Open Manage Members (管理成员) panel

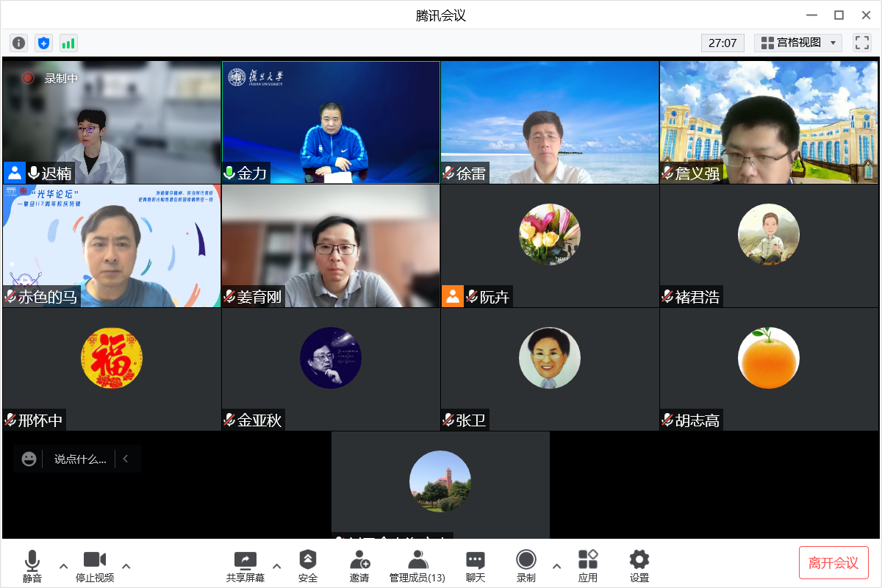(417, 566)
